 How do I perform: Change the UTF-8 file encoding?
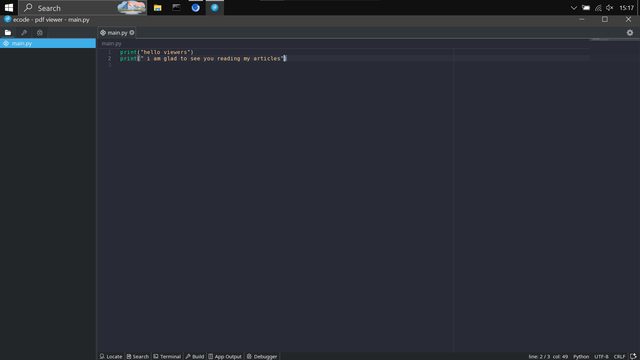click(x=601, y=356)
